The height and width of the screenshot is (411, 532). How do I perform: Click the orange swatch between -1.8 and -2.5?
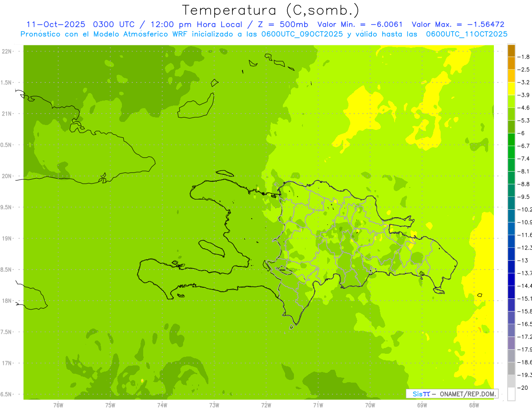coord(511,63)
